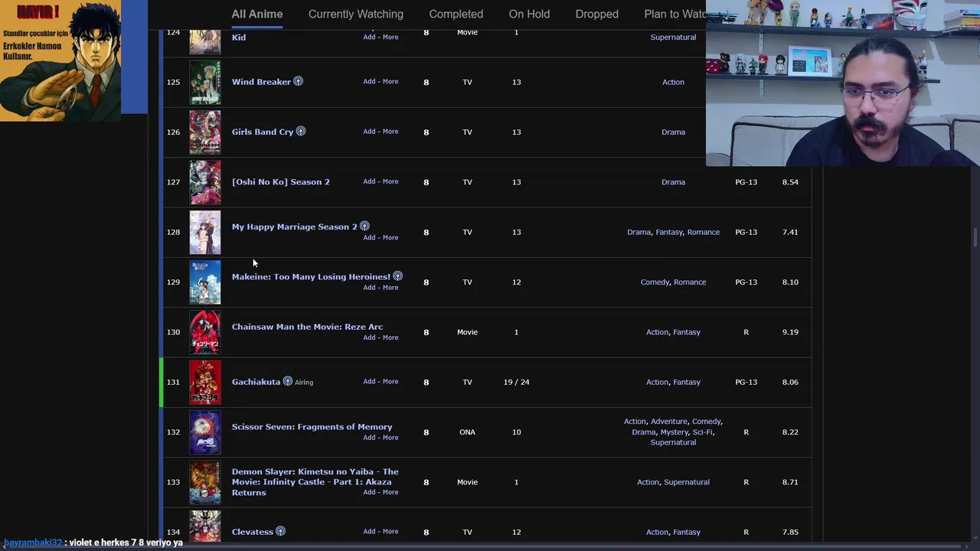Open Scissor Seven: Fragments of Memory
The width and height of the screenshot is (980, 551).
point(312,427)
